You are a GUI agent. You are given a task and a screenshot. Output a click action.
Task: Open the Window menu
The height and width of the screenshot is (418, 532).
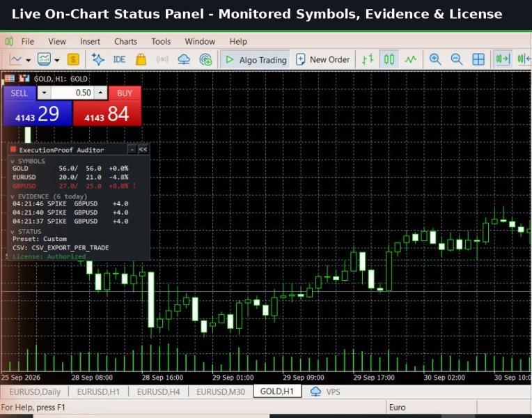(200, 41)
